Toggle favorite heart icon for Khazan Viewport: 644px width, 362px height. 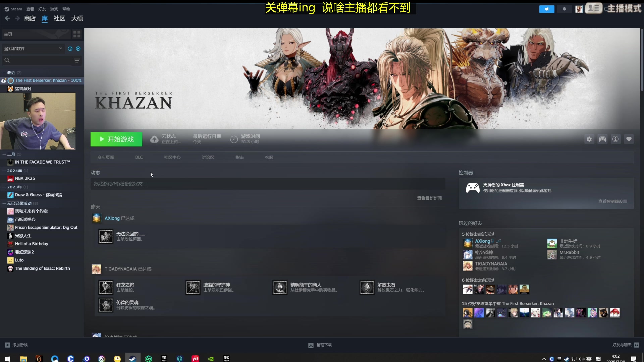tap(629, 139)
